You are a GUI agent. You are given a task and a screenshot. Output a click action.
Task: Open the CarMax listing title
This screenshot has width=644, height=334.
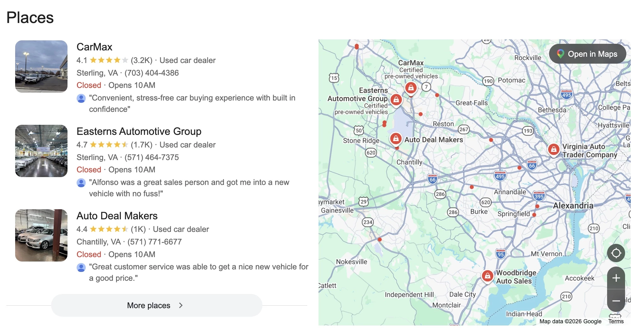(x=94, y=47)
